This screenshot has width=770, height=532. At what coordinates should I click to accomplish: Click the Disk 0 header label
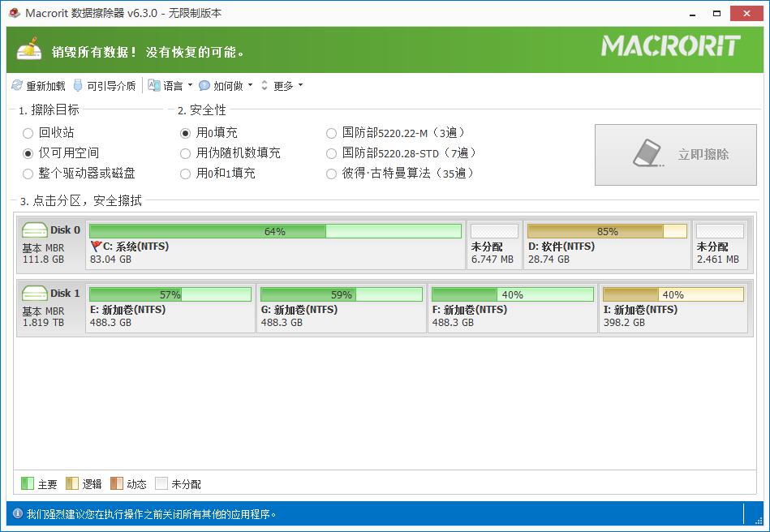click(x=65, y=230)
